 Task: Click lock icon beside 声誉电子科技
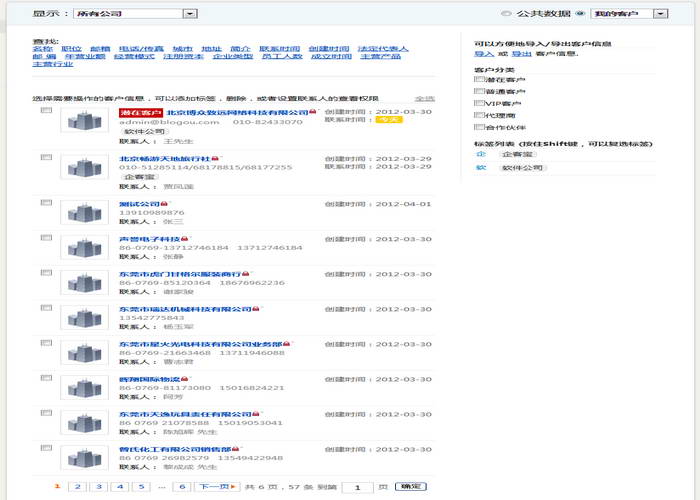pos(184,239)
